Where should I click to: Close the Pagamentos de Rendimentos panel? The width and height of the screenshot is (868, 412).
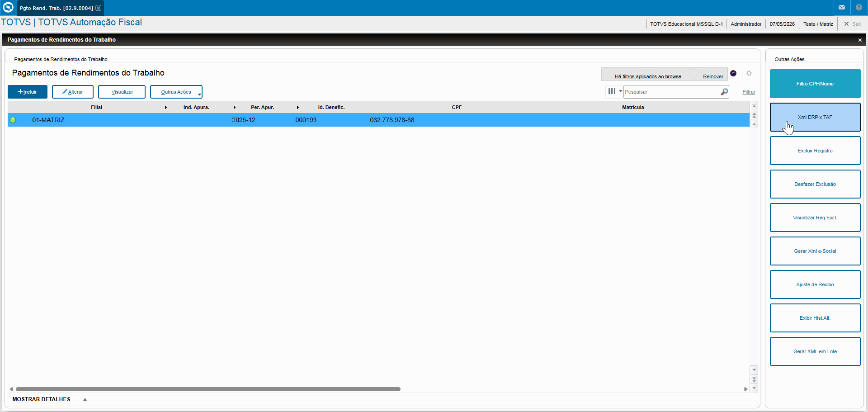(x=860, y=40)
